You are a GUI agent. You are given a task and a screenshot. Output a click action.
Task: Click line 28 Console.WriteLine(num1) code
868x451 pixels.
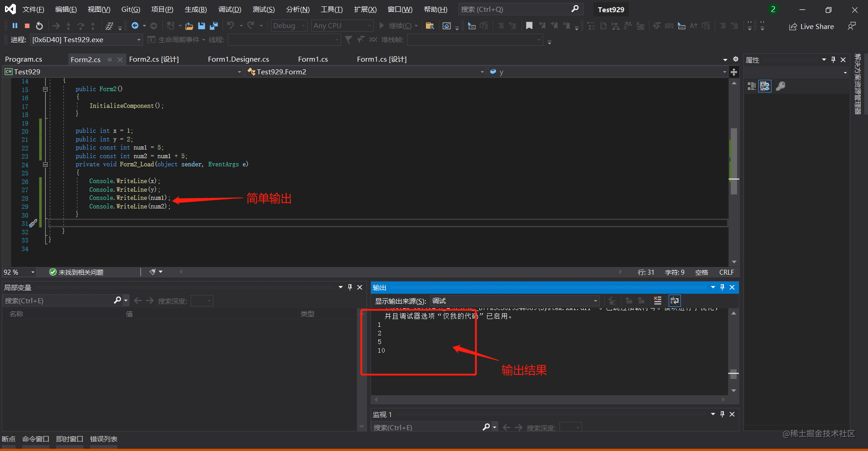(130, 198)
